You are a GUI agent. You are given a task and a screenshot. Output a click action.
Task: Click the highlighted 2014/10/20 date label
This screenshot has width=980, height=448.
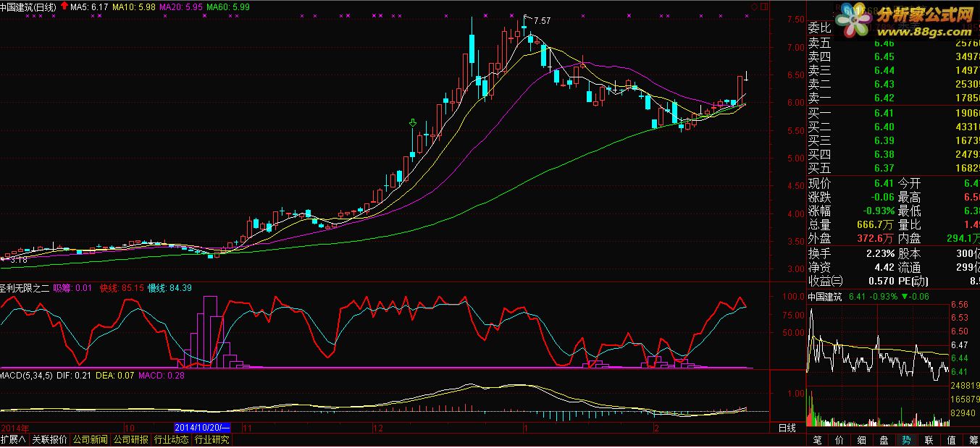click(x=203, y=428)
